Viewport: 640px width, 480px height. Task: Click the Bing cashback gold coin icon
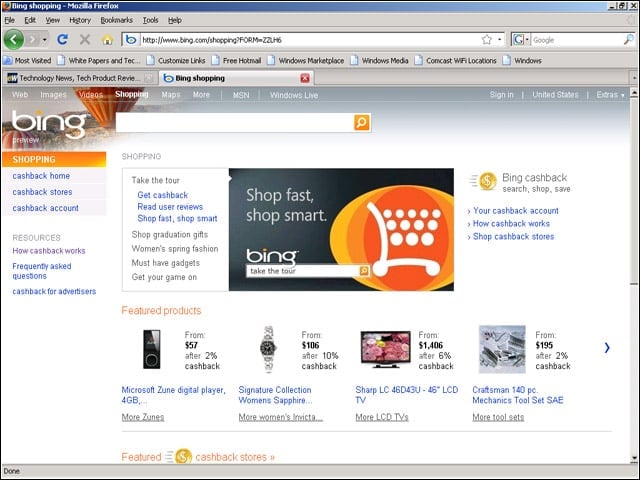(488, 181)
